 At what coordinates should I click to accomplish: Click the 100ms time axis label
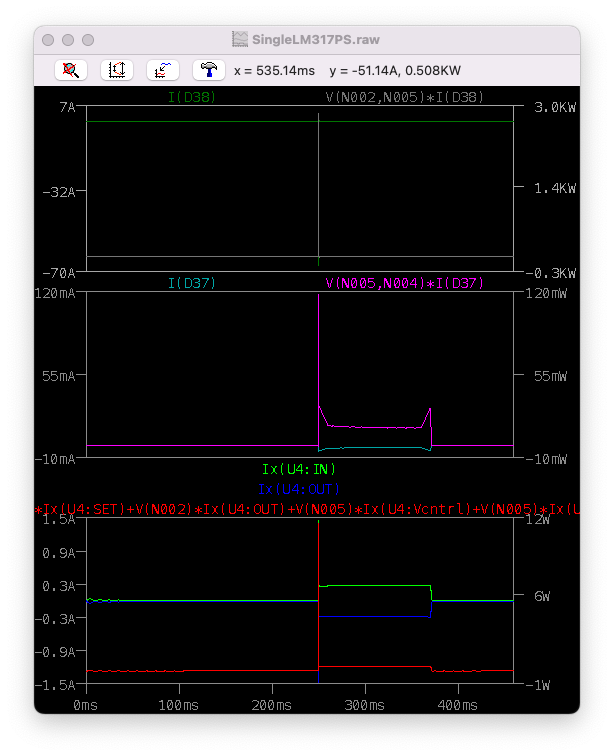point(178,705)
